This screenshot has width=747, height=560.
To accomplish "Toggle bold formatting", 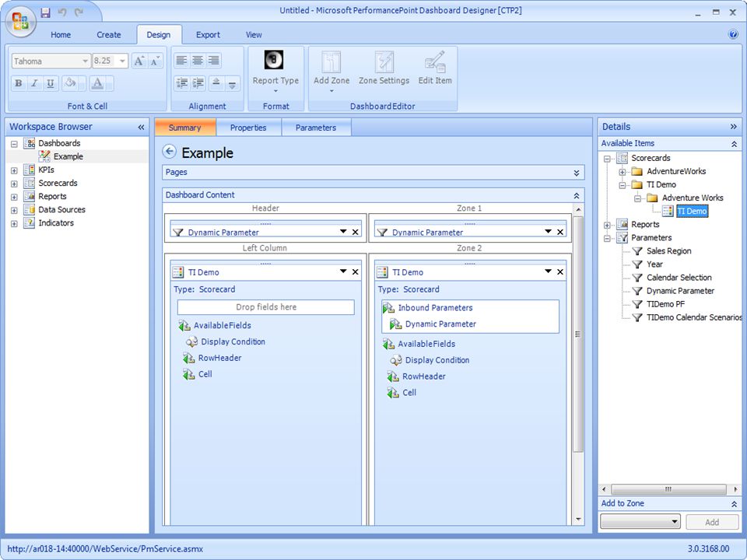I will click(x=19, y=83).
